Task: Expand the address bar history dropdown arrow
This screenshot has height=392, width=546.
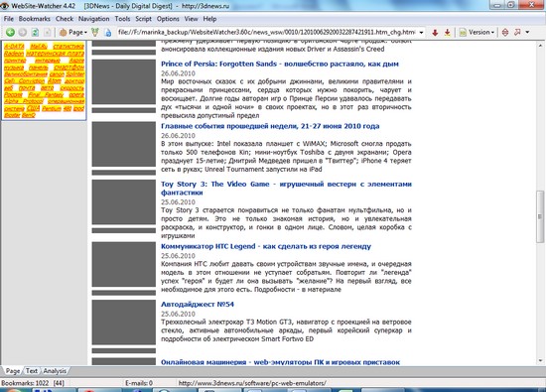Action: [x=421, y=33]
